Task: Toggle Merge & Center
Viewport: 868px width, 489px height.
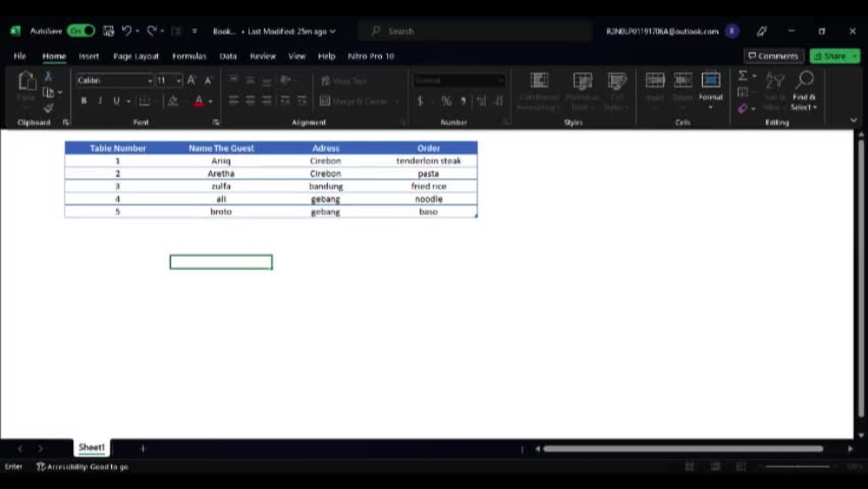Action: pos(354,101)
